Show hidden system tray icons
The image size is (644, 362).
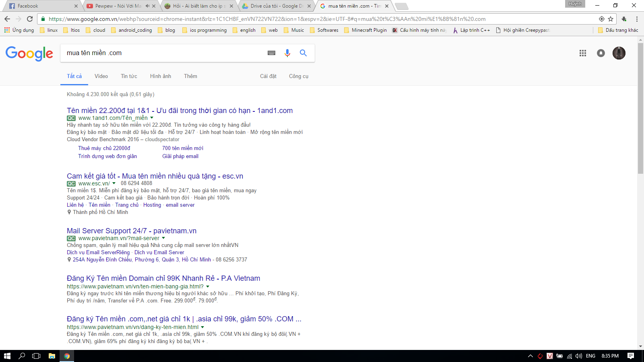(x=530, y=356)
